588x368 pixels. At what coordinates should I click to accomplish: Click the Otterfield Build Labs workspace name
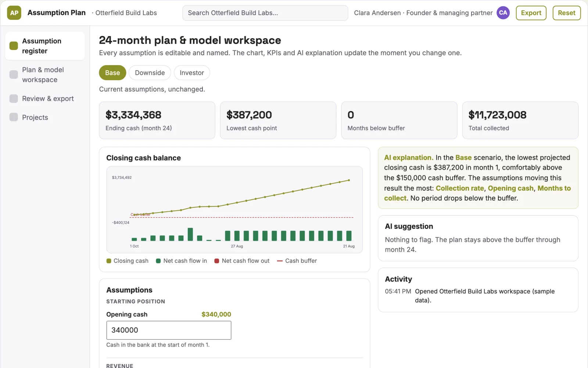[126, 13]
